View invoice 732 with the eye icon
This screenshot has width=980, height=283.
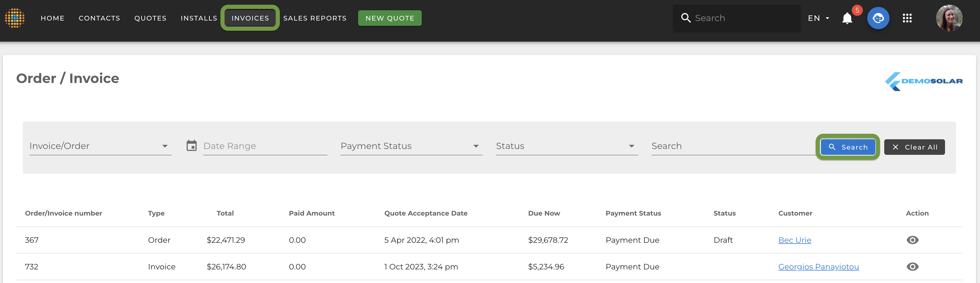(x=912, y=267)
